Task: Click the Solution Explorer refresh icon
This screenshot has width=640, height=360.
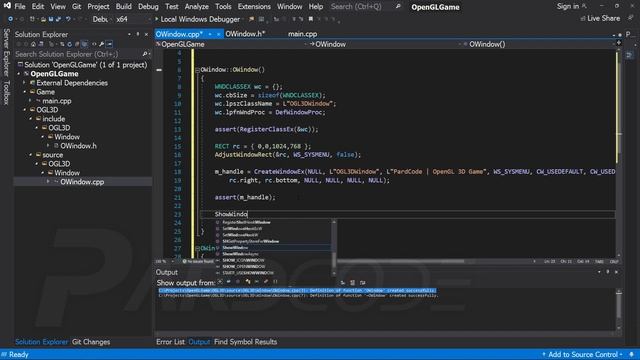Action: [69, 44]
